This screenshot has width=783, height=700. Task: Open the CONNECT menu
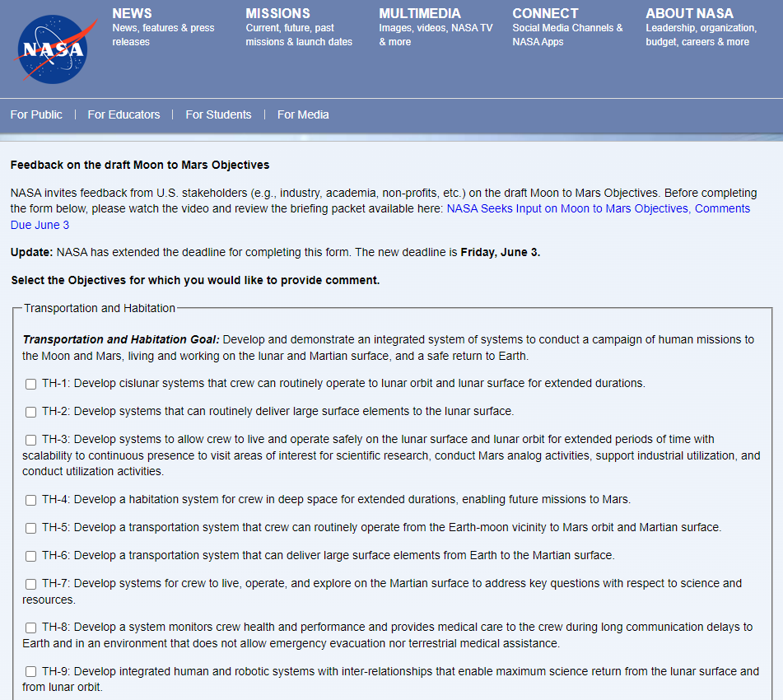[x=545, y=13]
